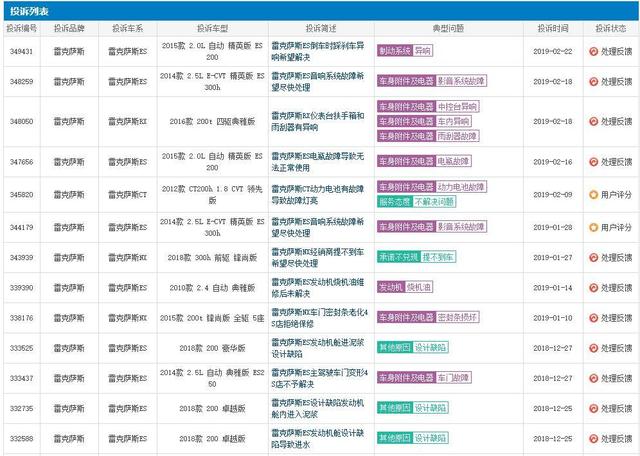The width and height of the screenshot is (640, 456).
Task: Open complaint about RX仪表台扶手箱和雨刮器有异响
Action: click(318, 122)
